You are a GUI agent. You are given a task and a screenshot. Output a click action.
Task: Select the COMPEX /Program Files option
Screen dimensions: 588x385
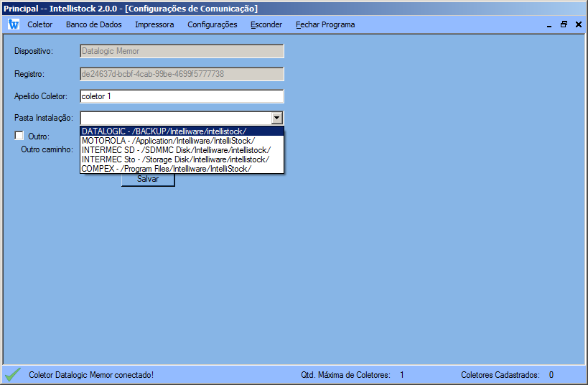(182, 169)
